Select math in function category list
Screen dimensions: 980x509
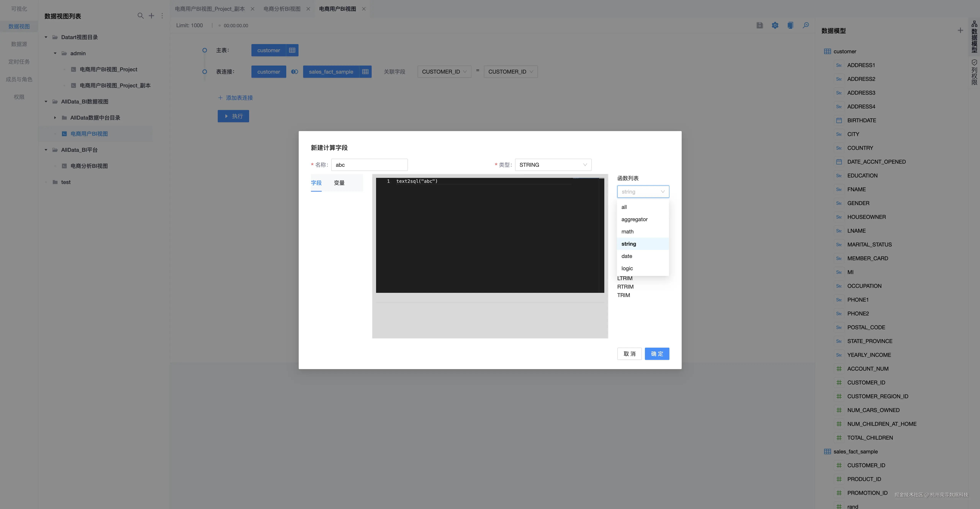[627, 232]
